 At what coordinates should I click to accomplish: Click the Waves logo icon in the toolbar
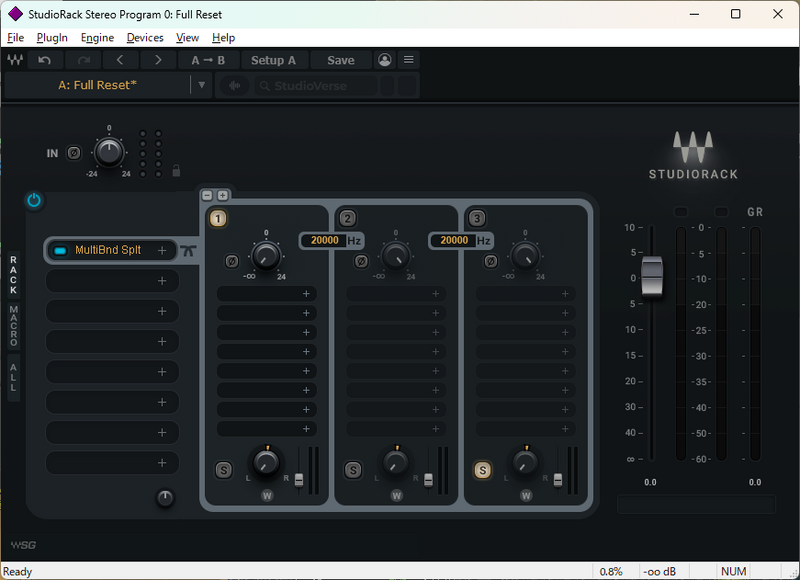pyautogui.click(x=17, y=60)
